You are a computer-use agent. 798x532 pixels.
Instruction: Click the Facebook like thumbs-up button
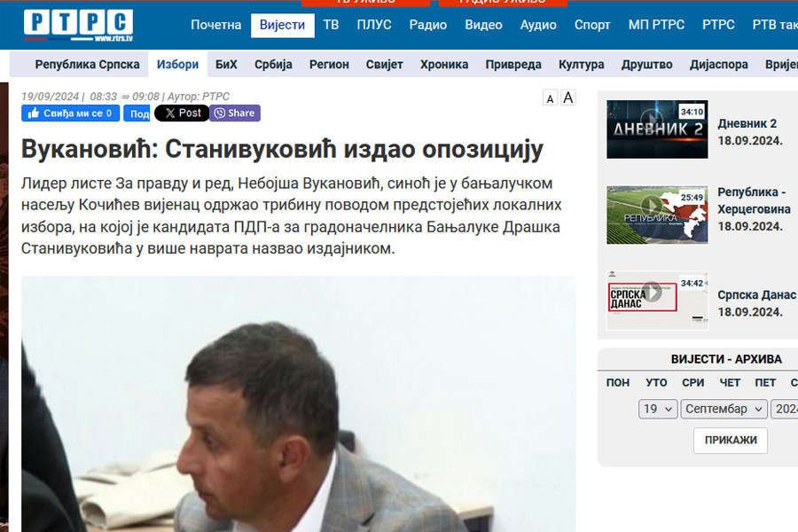[x=70, y=113]
